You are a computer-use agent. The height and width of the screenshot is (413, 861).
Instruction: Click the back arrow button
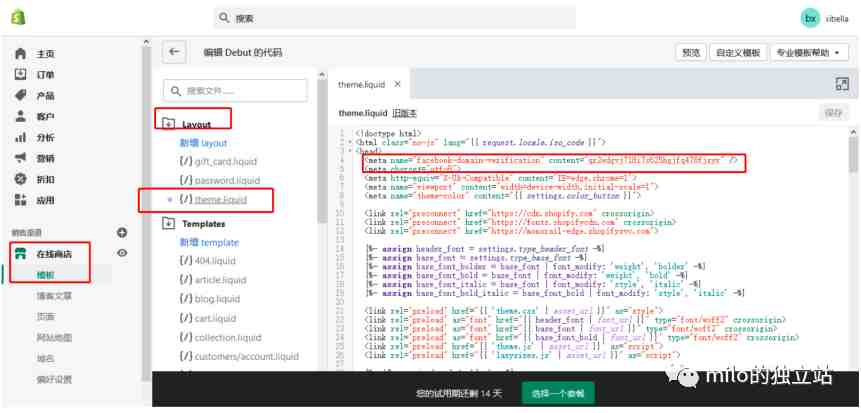click(x=174, y=52)
